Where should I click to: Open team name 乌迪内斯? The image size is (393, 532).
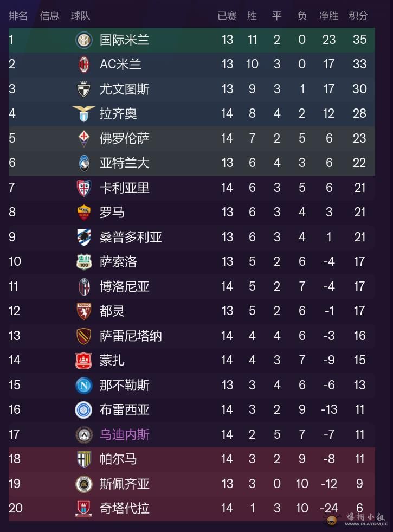(x=124, y=434)
